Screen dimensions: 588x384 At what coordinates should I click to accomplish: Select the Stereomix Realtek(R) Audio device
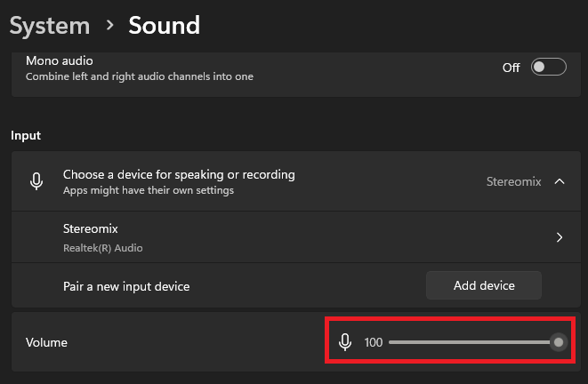pyautogui.click(x=103, y=237)
